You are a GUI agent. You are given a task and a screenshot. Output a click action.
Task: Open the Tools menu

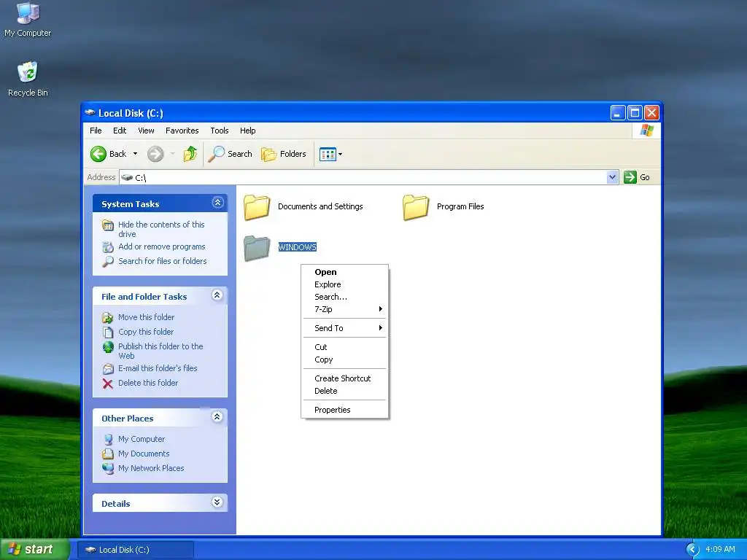tap(219, 131)
